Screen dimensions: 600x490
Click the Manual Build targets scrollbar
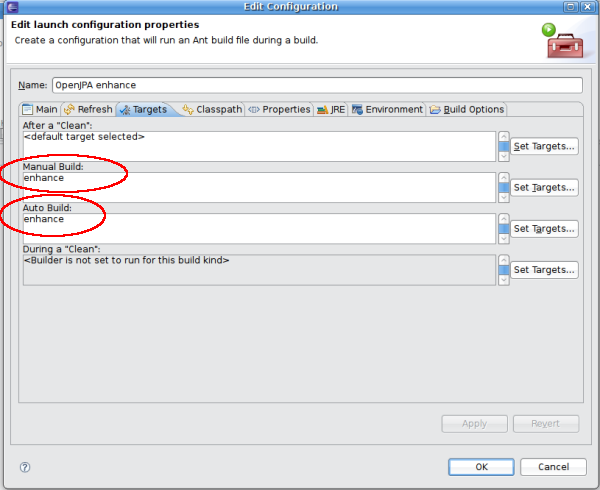click(503, 187)
